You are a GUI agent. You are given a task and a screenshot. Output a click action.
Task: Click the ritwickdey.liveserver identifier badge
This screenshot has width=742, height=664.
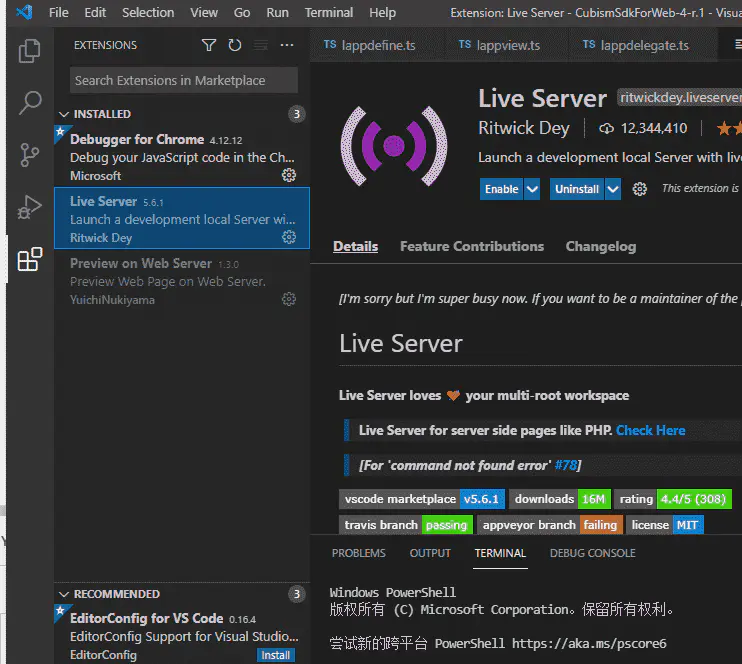click(x=680, y=98)
